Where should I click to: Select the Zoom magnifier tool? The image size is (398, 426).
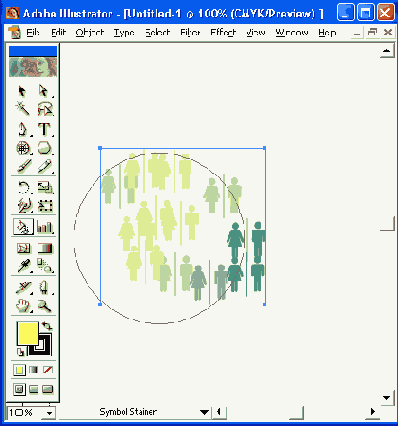[x=44, y=305]
